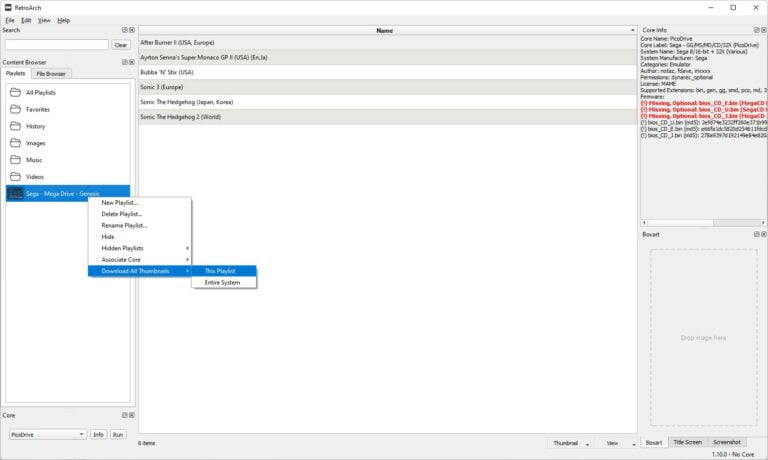Open the Favorites playlist folder icon
Image resolution: width=768 pixels, height=460 pixels.
click(x=15, y=109)
